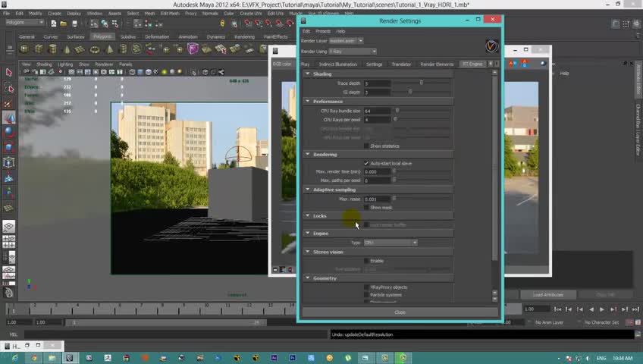Create a polygon sphere from the shelf

pyautogui.click(x=25, y=49)
